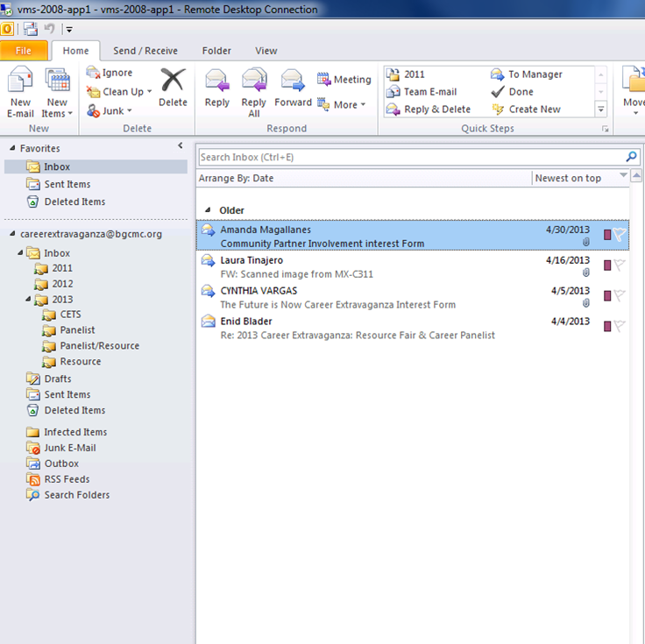Image resolution: width=645 pixels, height=644 pixels.
Task: Switch to the Home tab
Action: tap(75, 51)
